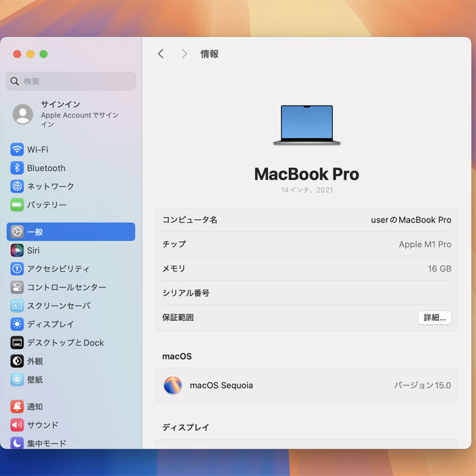Click the MacBook Pro title text

tap(306, 174)
